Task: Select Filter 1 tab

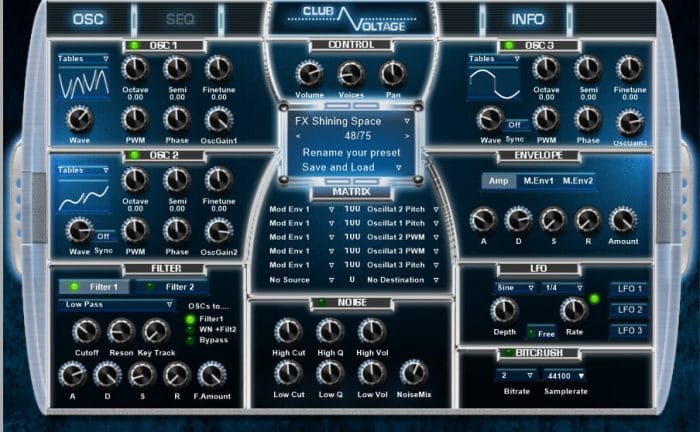Action: (x=94, y=287)
